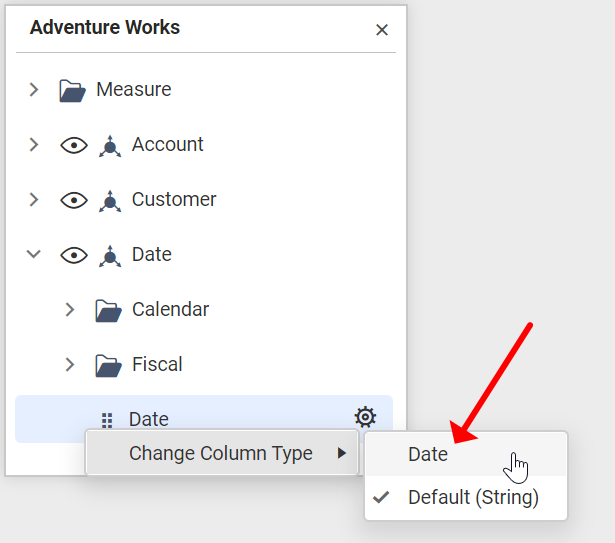Select the Customer tree label

(x=174, y=199)
